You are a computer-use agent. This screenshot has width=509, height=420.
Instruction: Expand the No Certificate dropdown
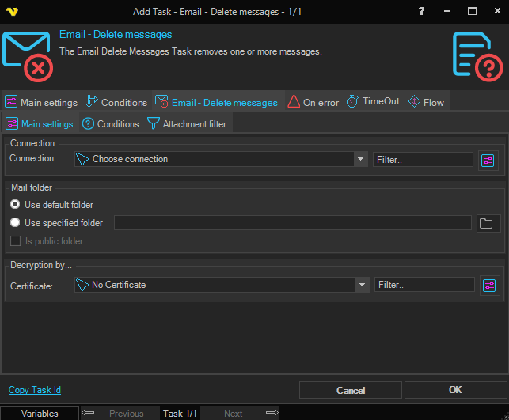tap(363, 285)
